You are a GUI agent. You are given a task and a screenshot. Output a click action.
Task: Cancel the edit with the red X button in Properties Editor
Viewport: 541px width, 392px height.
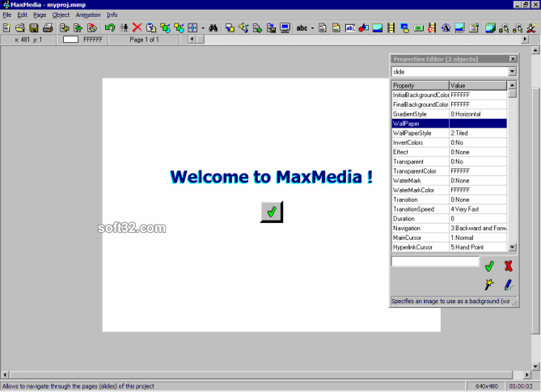click(508, 266)
